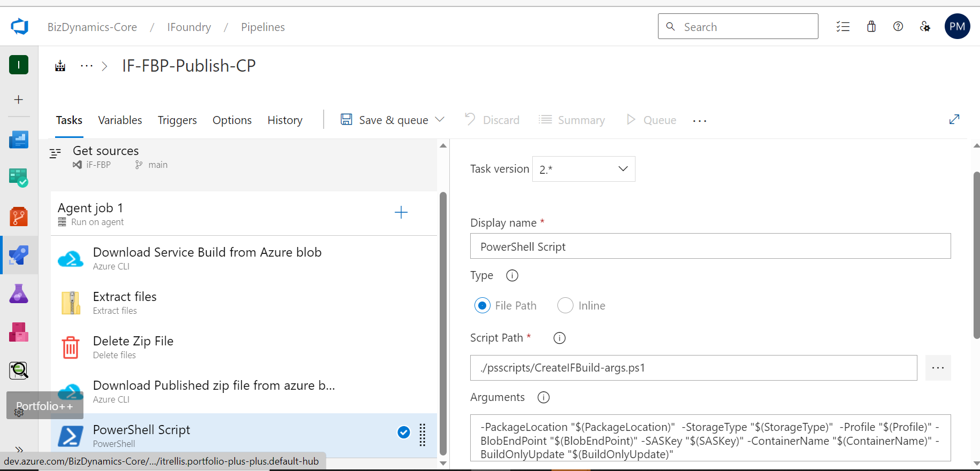
Task: Edit the Script Path input field
Action: (693, 368)
